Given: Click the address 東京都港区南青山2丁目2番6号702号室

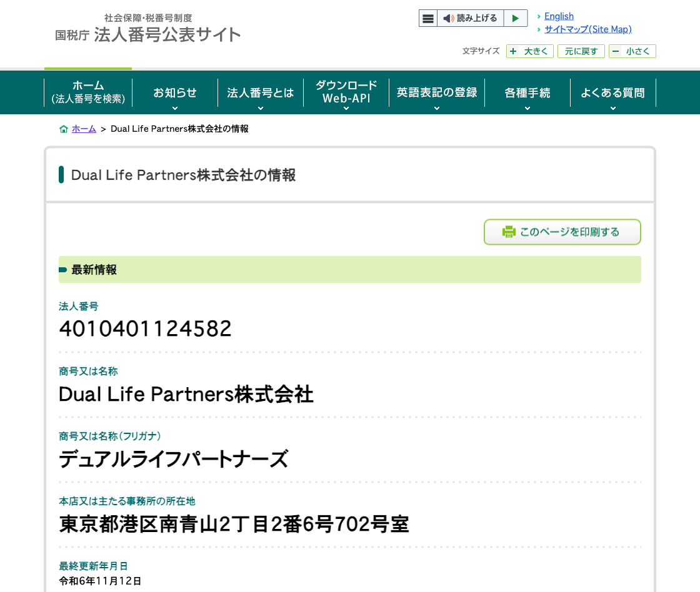Looking at the screenshot, I should 234,524.
